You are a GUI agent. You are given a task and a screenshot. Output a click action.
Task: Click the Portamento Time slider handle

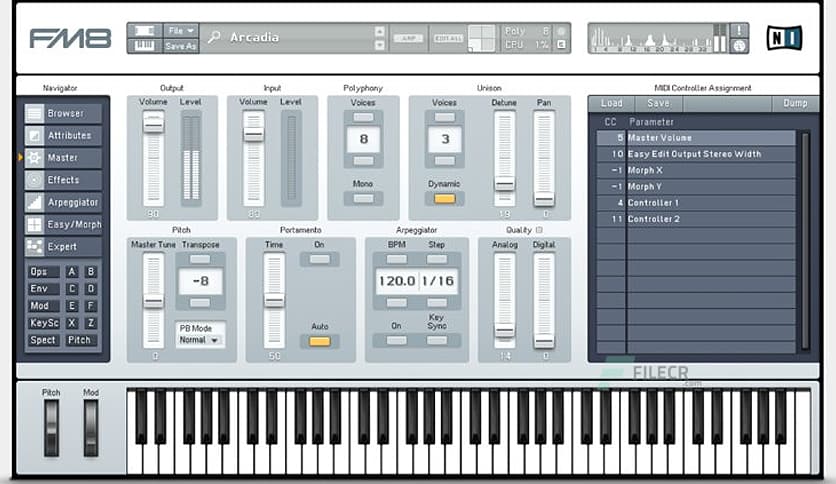click(x=274, y=301)
